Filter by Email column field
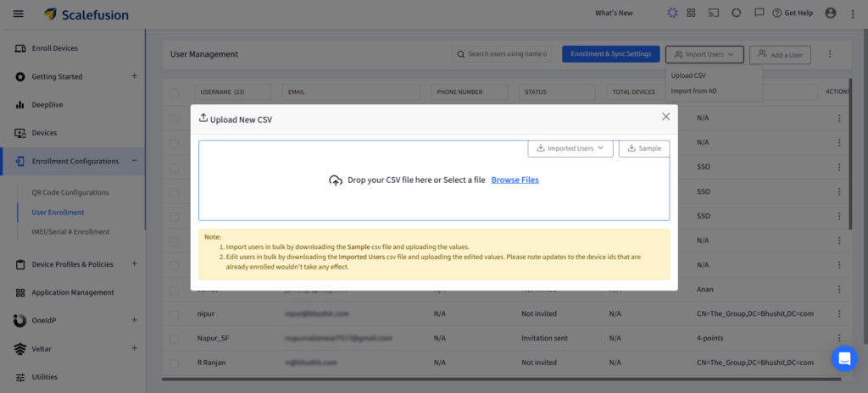This screenshot has width=868, height=393. point(351,91)
